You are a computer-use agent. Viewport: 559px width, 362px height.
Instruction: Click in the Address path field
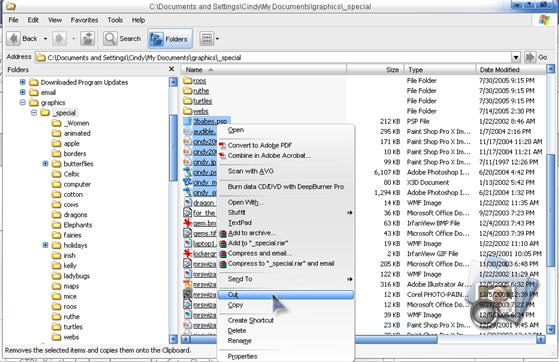(274, 57)
